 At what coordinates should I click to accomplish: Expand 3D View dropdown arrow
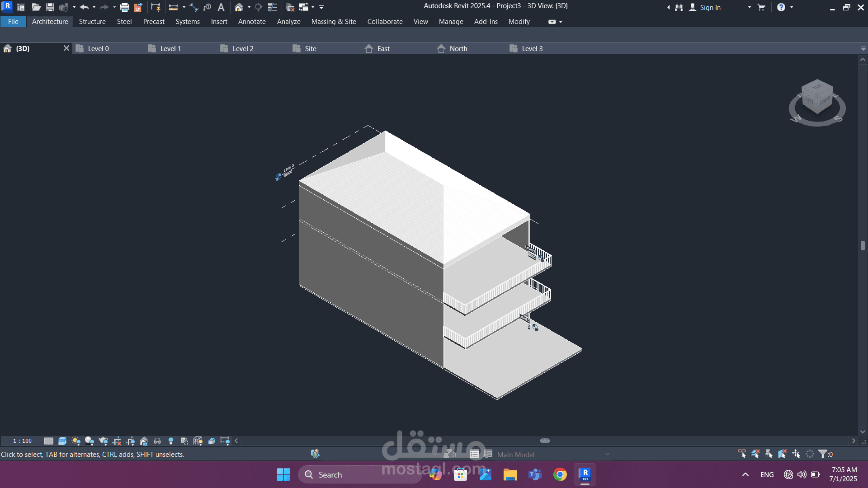[x=249, y=7]
